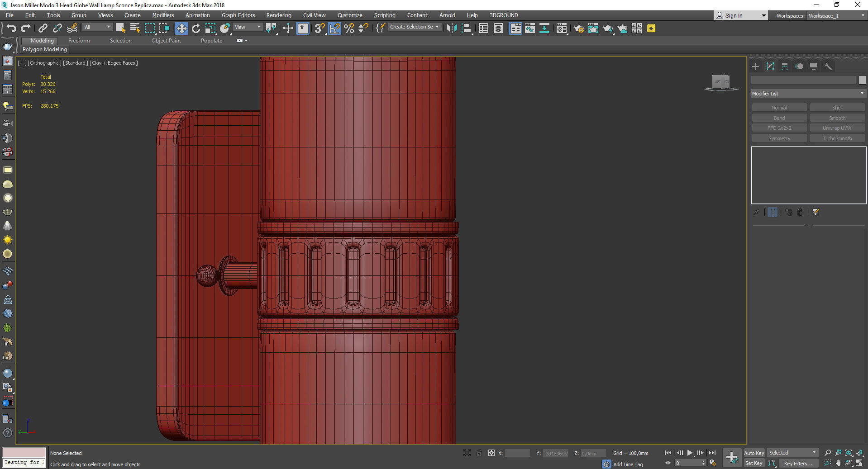Switch to the Freeform ribbon tab
Image resolution: width=868 pixels, height=469 pixels.
79,41
